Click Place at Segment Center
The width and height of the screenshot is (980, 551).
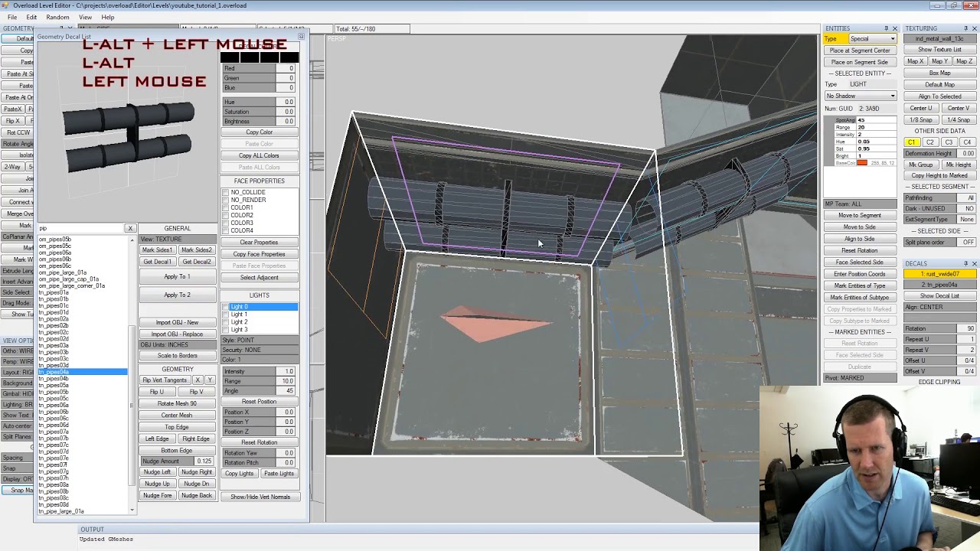(x=860, y=51)
